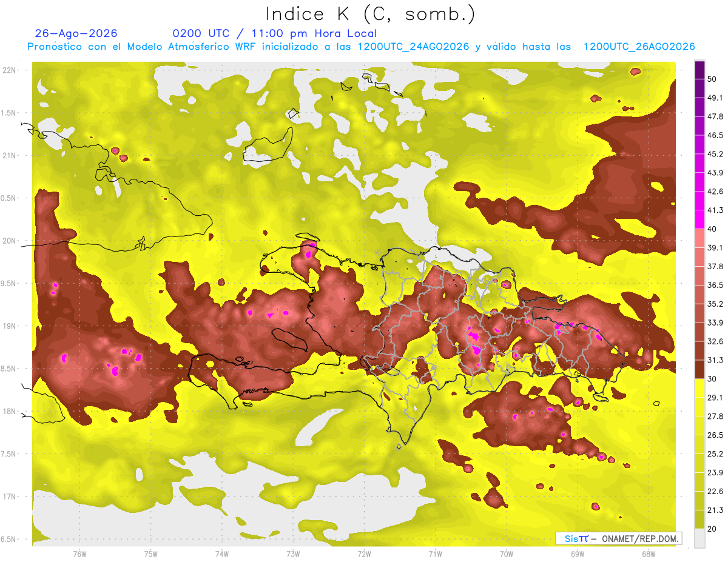Screen dimensions: 728x562
Task: Click the '31.3' colorbar label
Action: (715, 360)
